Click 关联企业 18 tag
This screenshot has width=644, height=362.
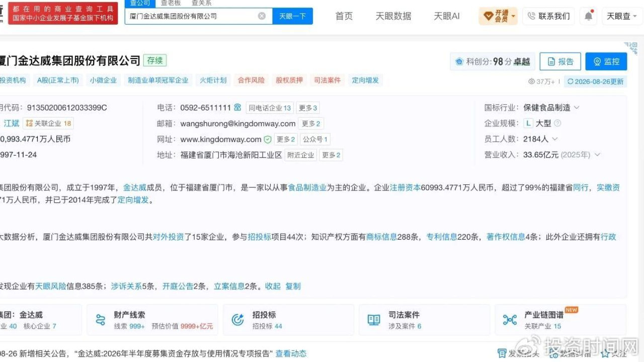pos(48,123)
